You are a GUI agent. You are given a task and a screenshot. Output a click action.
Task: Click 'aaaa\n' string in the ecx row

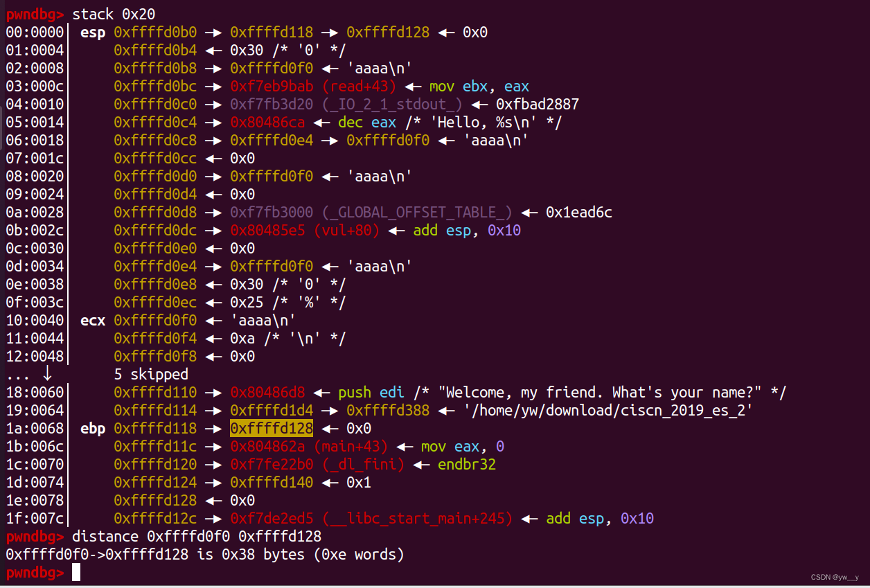[263, 321]
